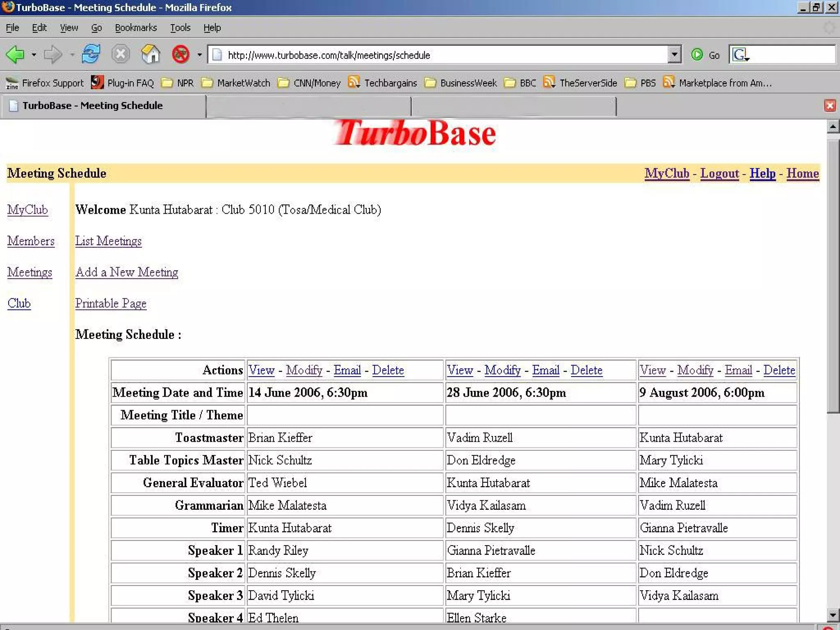840x630 pixels.
Task: Click the red blocked-content toolbar icon
Action: pyautogui.click(x=180, y=55)
